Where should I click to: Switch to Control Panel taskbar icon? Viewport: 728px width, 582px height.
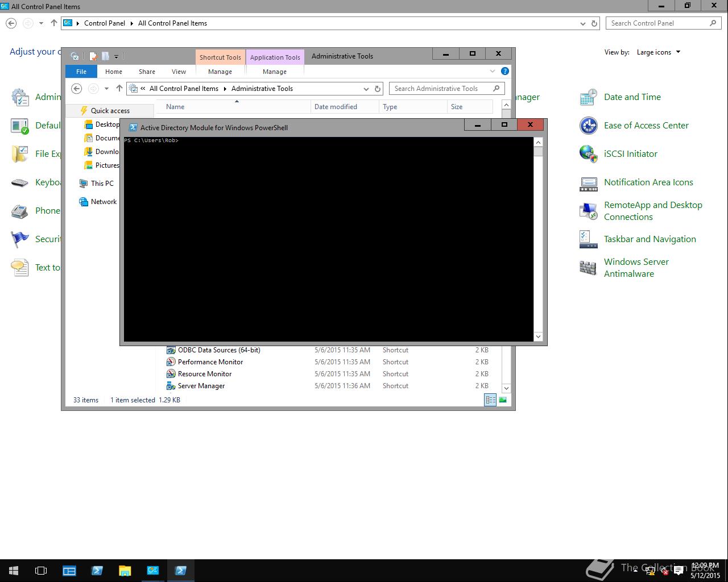click(x=153, y=571)
